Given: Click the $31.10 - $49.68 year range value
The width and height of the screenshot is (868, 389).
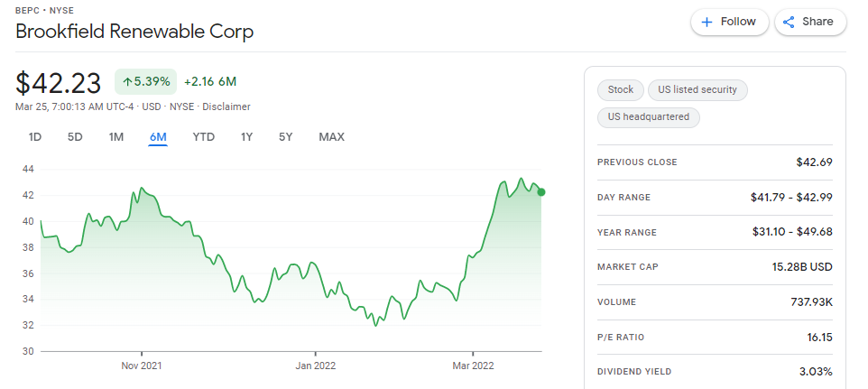Looking at the screenshot, I should [x=792, y=232].
